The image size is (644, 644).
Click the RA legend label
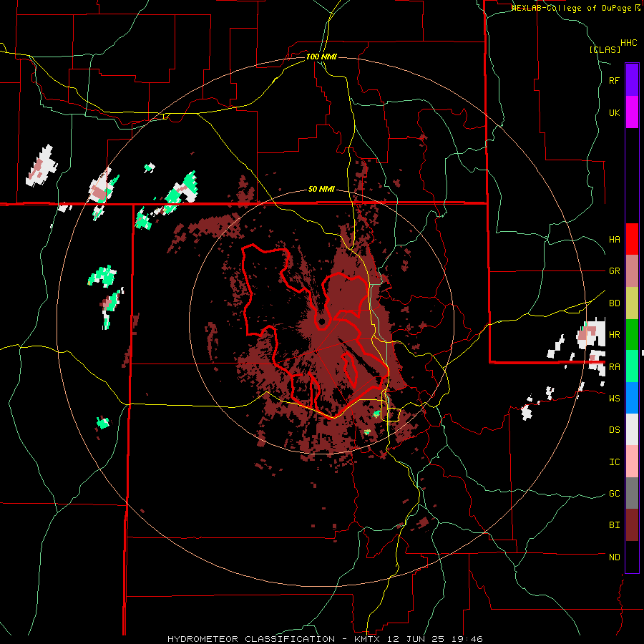(614, 366)
